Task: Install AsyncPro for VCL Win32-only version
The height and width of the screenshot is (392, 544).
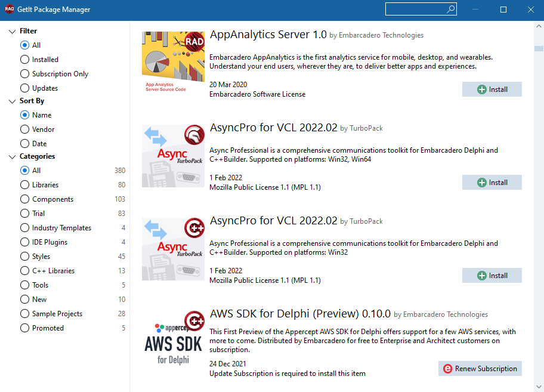Action: tap(492, 276)
